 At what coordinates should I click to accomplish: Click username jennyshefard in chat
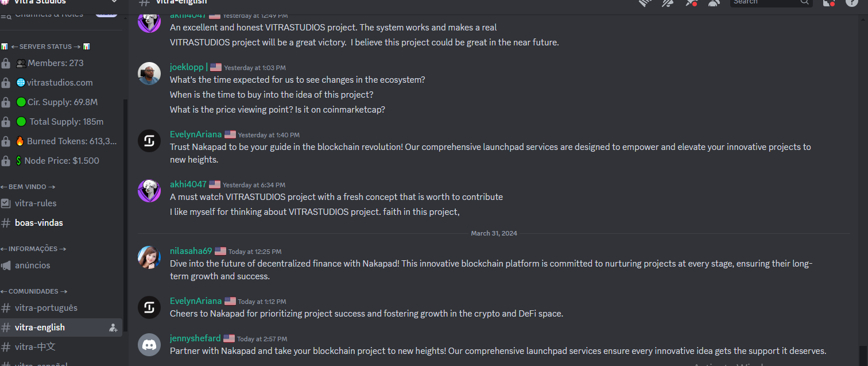(x=195, y=338)
